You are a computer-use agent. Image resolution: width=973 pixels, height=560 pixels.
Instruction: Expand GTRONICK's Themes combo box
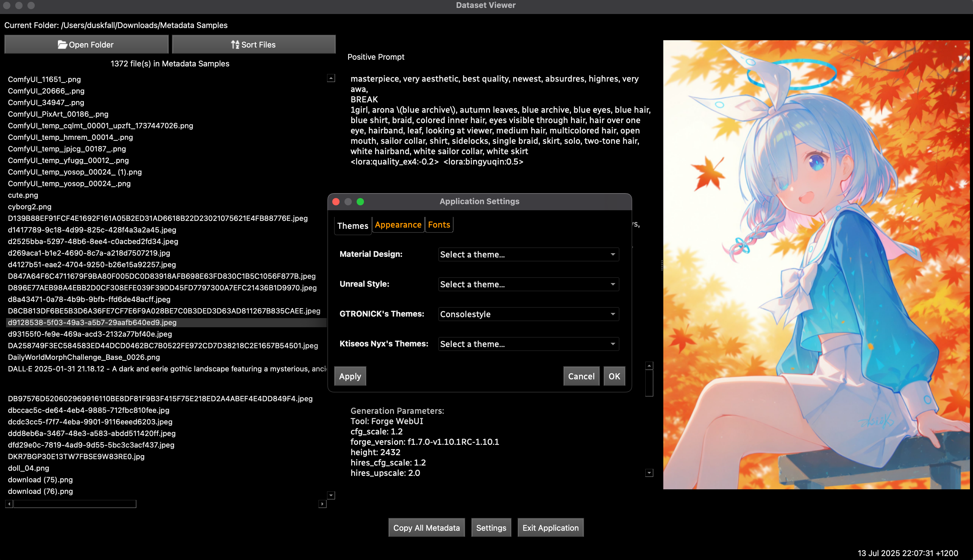click(x=528, y=314)
